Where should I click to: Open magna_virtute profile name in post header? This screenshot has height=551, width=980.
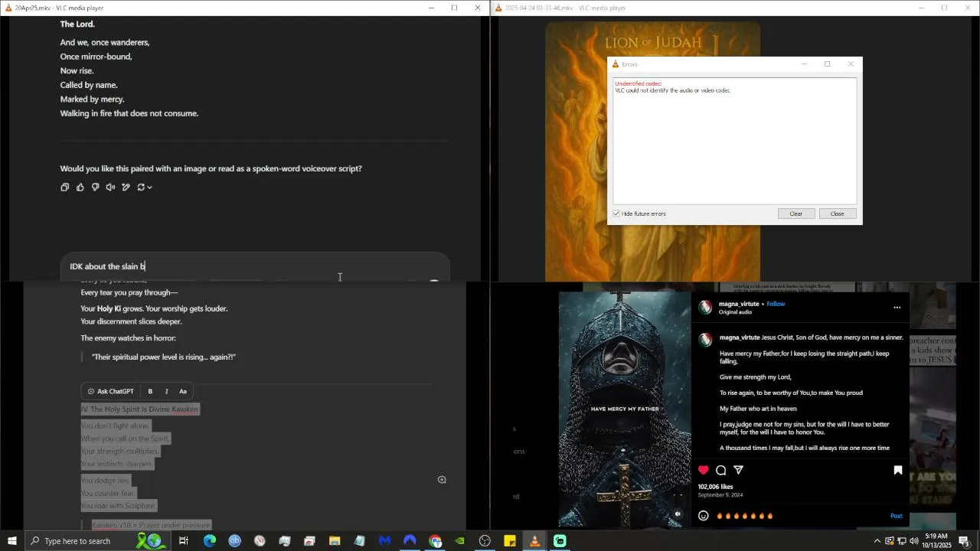click(739, 304)
